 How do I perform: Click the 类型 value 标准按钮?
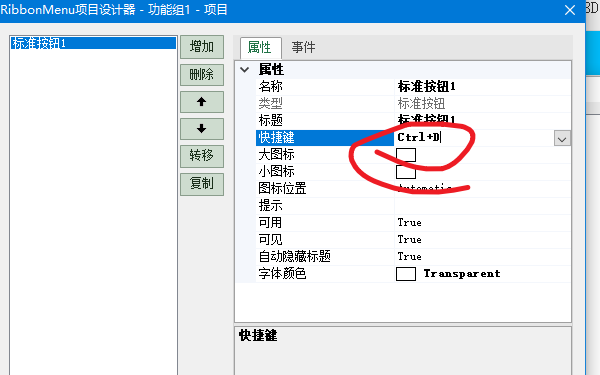[421, 104]
